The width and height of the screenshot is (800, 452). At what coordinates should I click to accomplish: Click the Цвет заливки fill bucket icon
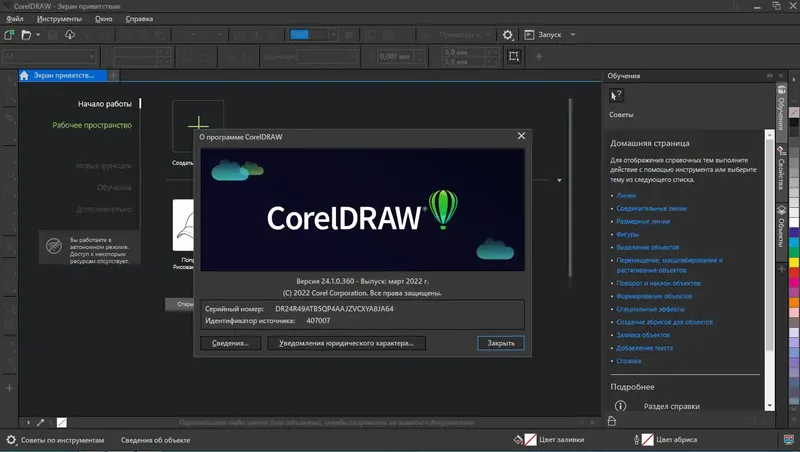518,440
